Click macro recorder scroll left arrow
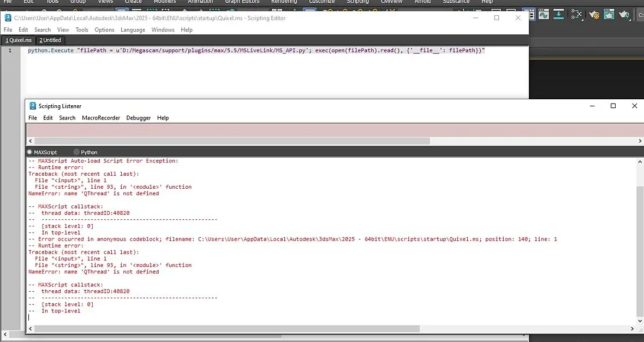644x342 pixels. pyautogui.click(x=31, y=141)
